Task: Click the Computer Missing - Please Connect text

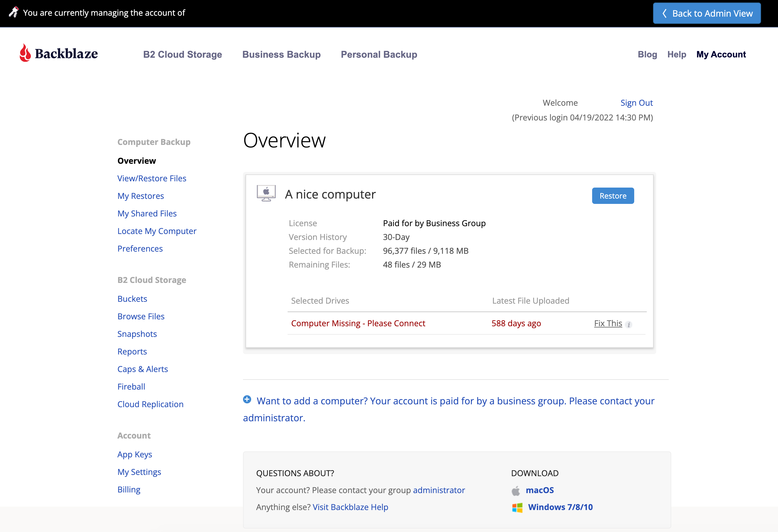Action: (x=358, y=323)
